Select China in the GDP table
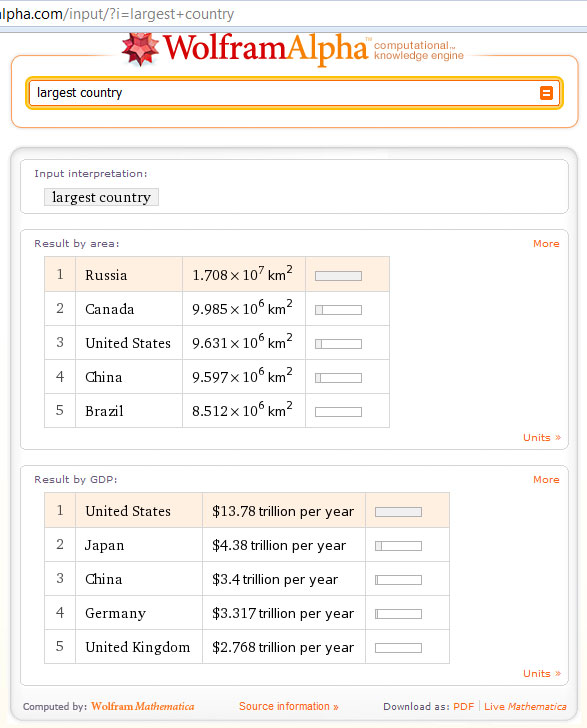 click(104, 578)
